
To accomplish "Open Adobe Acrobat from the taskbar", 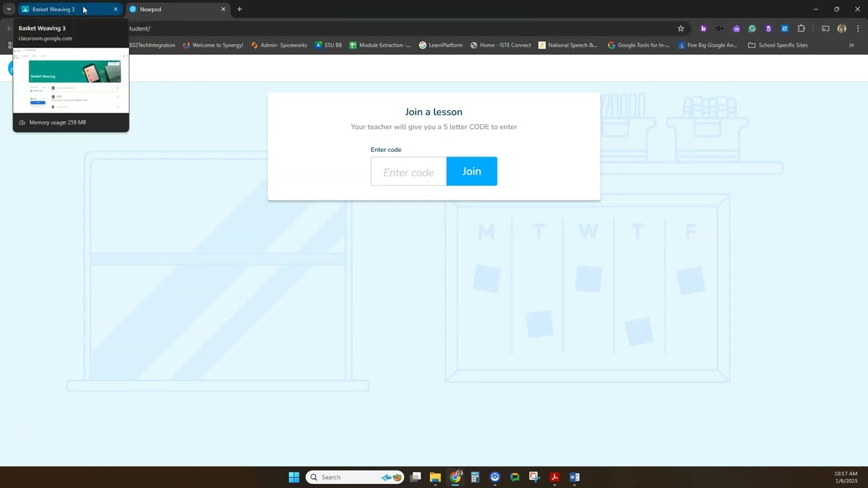I will click(x=554, y=477).
